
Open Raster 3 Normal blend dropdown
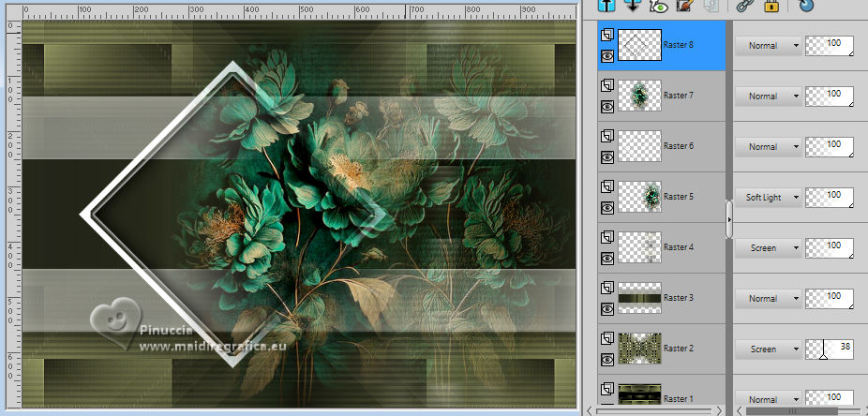(x=769, y=298)
